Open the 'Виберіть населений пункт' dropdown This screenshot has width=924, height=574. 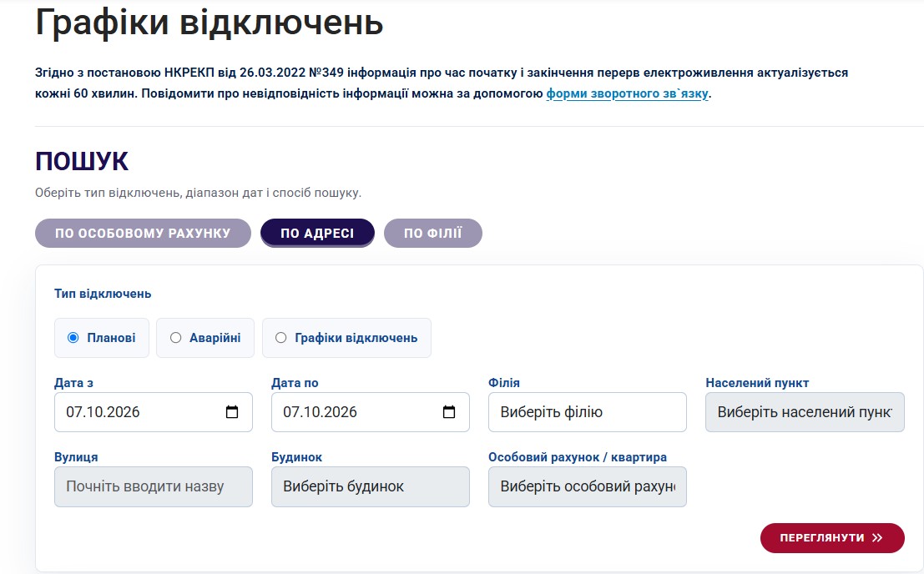click(805, 412)
